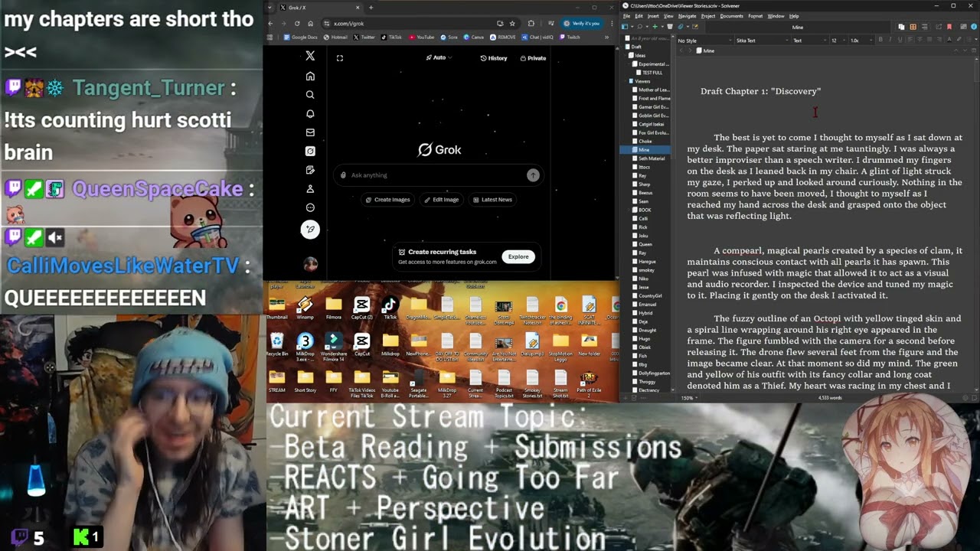This screenshot has width=980, height=551.
Task: Switch to Scrivener corkboard view icon
Action: click(x=913, y=27)
